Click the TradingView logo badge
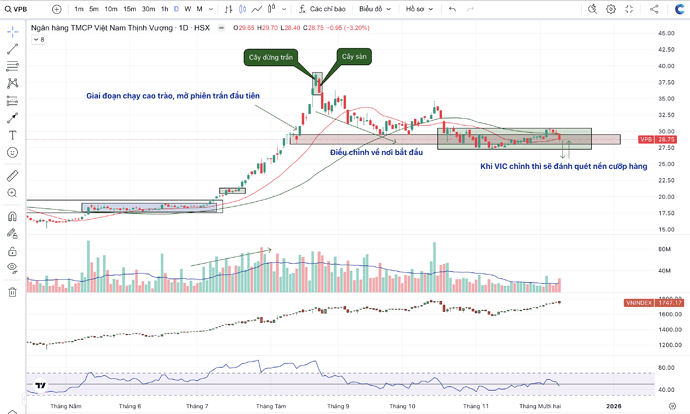Image resolution: width=690 pixels, height=414 pixels. pyautogui.click(x=40, y=385)
